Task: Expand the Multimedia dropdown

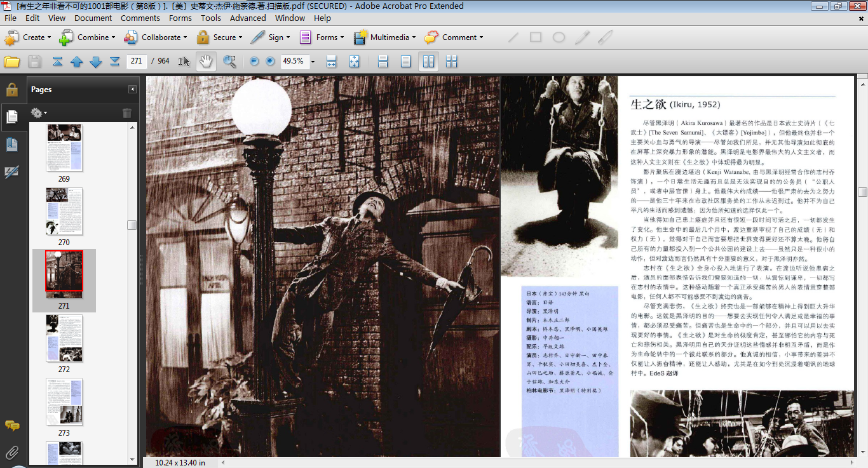Action: click(384, 37)
